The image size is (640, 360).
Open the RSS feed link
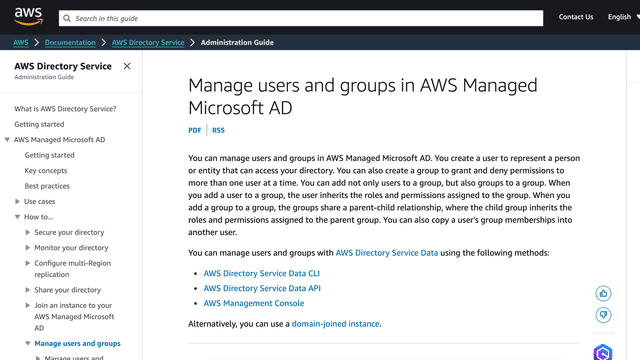218,130
